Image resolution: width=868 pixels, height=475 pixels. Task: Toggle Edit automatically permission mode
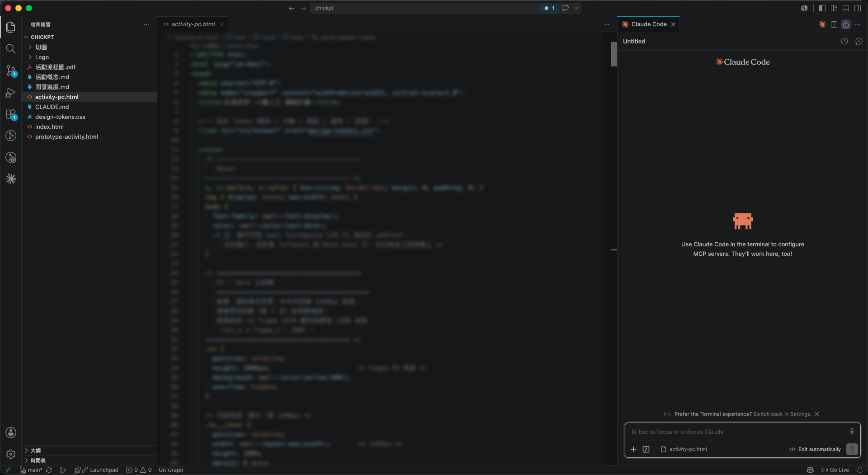pos(815,449)
